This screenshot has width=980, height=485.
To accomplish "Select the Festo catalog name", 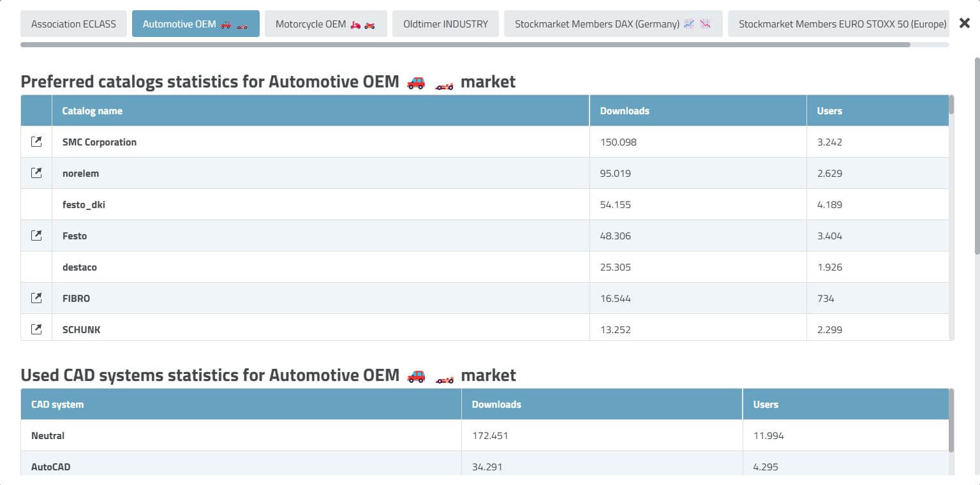I will tap(75, 235).
